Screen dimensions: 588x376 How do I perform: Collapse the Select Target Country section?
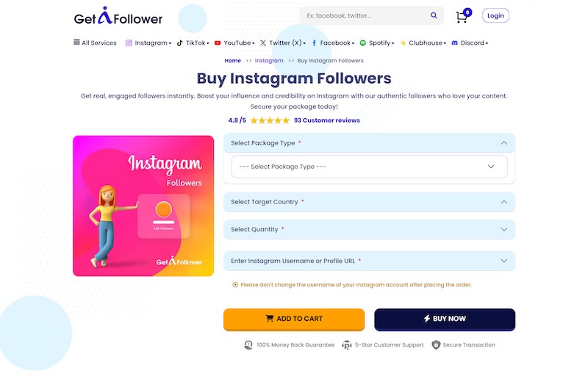point(503,202)
